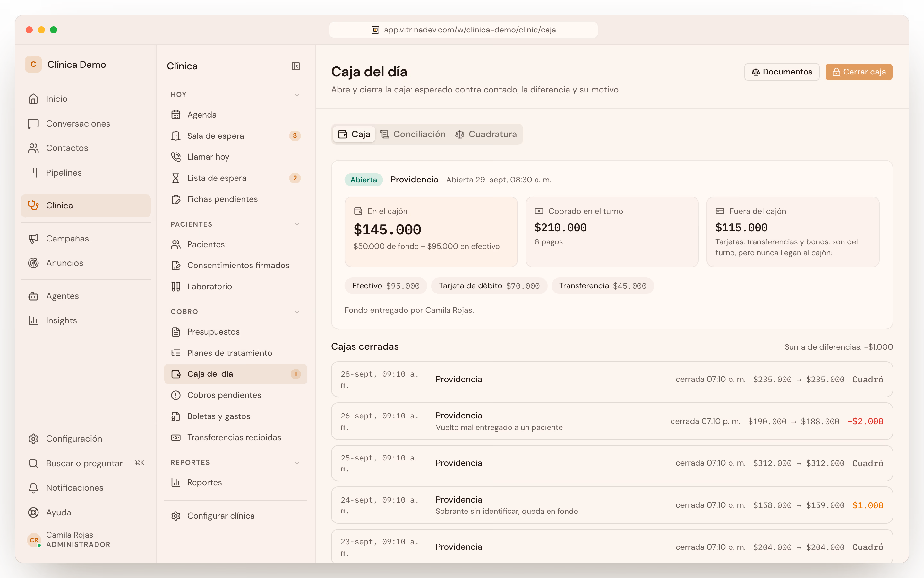Screen dimensions: 924x578
Task: Open Notificaciones bell icon
Action: 33,488
